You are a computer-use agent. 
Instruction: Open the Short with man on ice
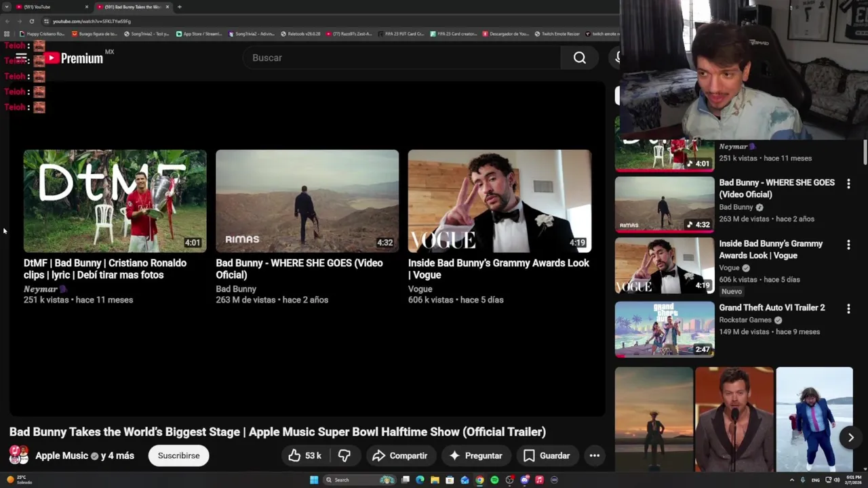(814, 420)
